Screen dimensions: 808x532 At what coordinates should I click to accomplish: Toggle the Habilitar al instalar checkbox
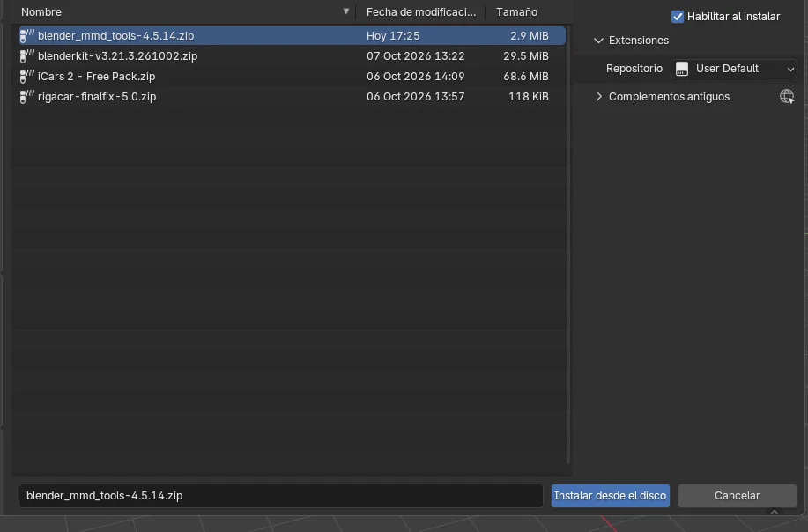pos(677,17)
